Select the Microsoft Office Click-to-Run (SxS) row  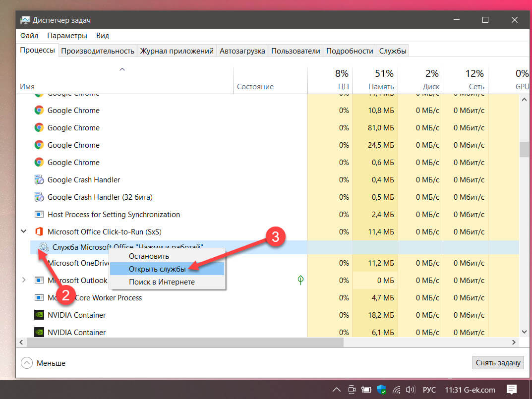[x=267, y=232]
